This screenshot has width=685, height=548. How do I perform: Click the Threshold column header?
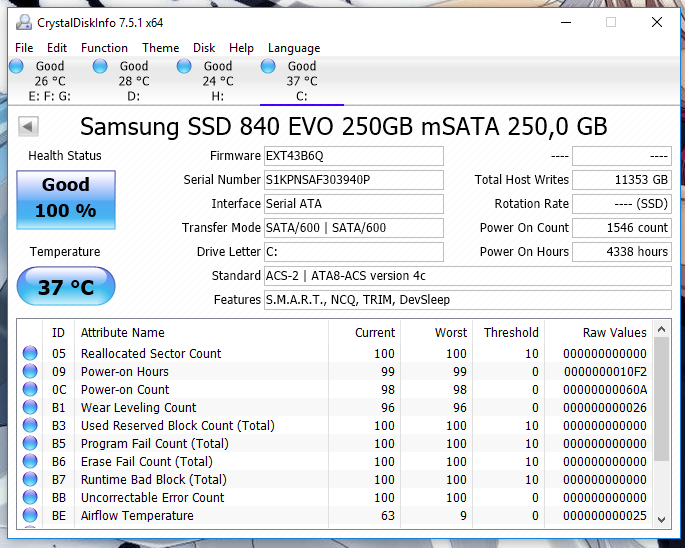coord(511,333)
